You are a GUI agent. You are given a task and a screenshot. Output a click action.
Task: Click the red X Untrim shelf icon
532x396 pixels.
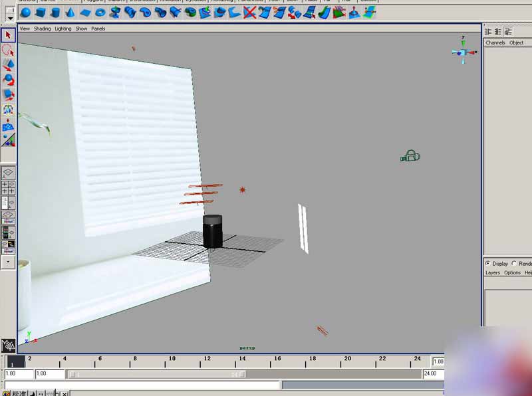pyautogui.click(x=250, y=13)
